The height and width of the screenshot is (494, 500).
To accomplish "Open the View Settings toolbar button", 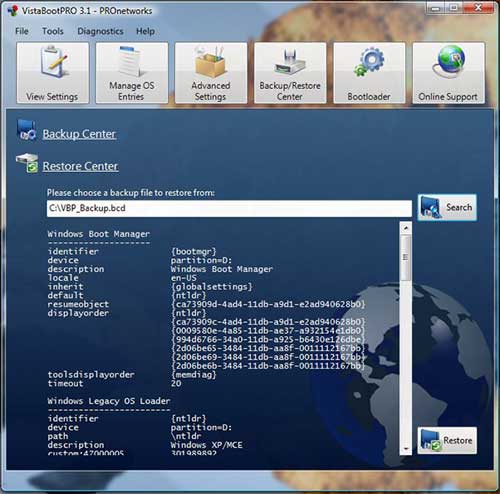I will pyautogui.click(x=53, y=73).
